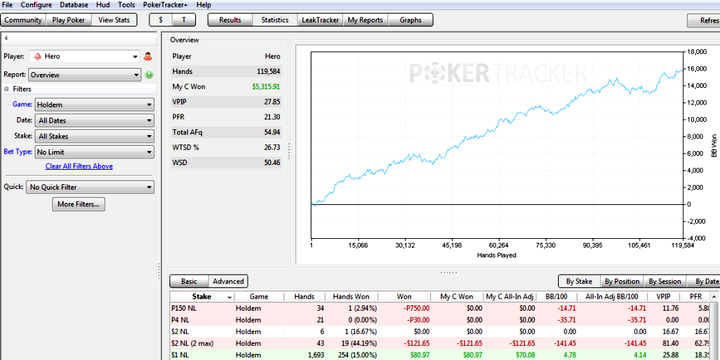Open the LeakTracker tab
Image resolution: width=720 pixels, height=360 pixels.
pos(320,20)
